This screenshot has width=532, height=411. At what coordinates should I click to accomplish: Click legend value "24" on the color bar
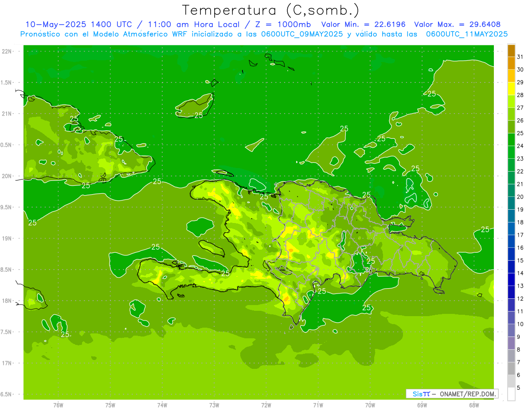coord(520,146)
